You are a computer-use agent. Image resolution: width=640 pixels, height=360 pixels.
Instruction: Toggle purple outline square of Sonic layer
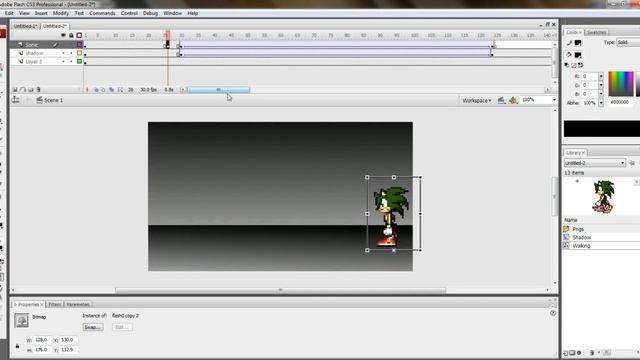tap(80, 44)
